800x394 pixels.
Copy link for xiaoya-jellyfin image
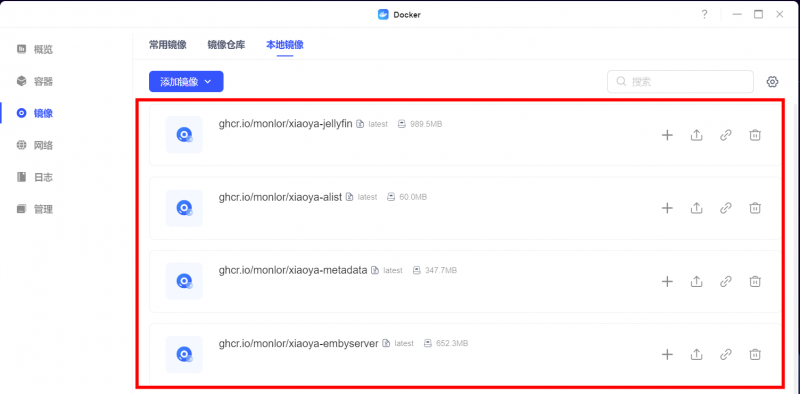pos(726,135)
